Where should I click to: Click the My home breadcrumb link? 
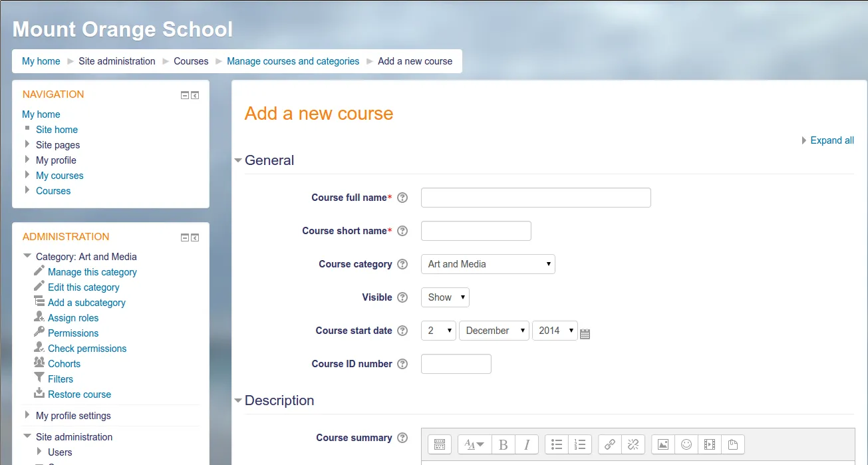(x=41, y=61)
